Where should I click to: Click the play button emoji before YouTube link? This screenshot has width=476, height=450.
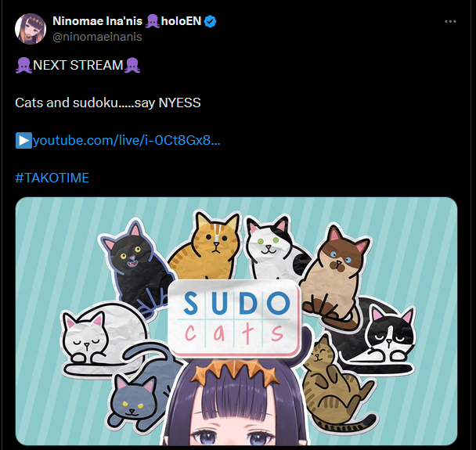23,141
